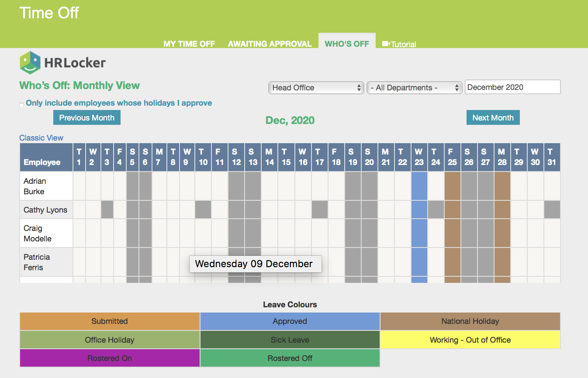Go to Next Month
The height and width of the screenshot is (378, 588).
click(493, 117)
